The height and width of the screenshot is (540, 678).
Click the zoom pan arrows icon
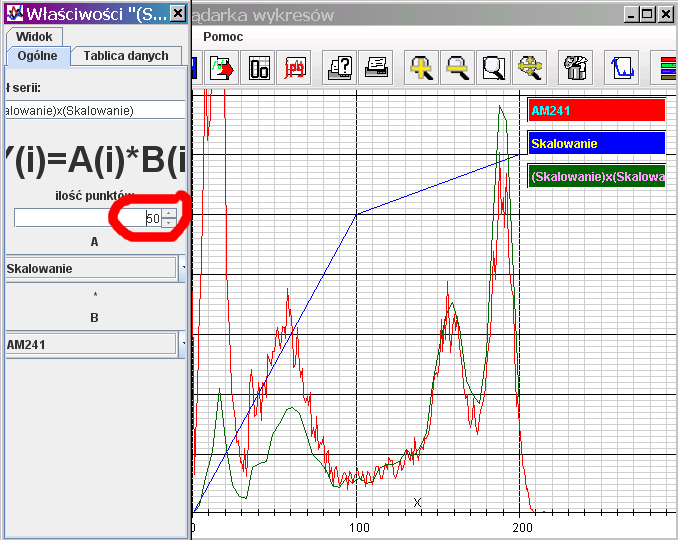[530, 68]
